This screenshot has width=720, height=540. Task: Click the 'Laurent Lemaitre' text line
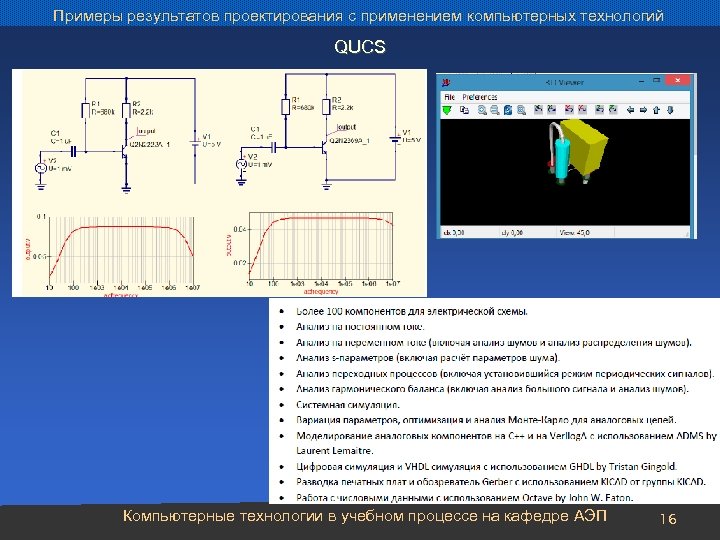[334, 450]
